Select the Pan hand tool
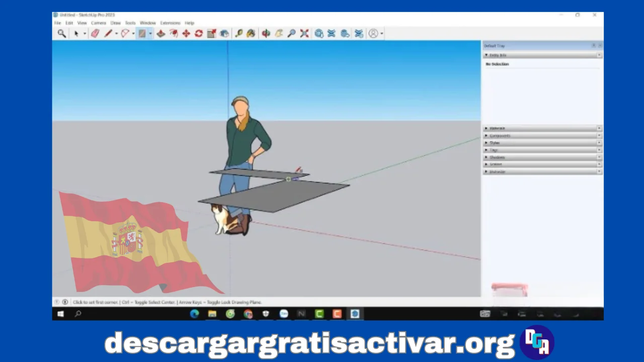 279,34
